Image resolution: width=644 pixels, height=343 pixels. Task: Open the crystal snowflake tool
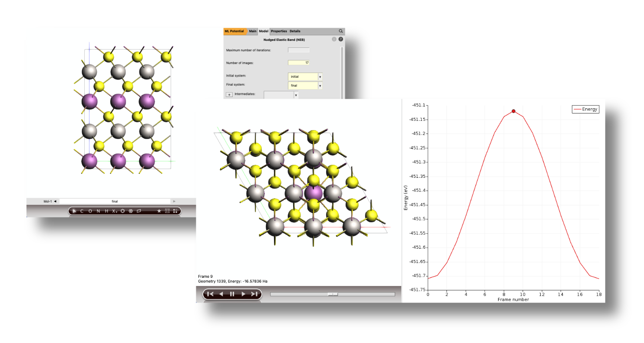coord(131,211)
